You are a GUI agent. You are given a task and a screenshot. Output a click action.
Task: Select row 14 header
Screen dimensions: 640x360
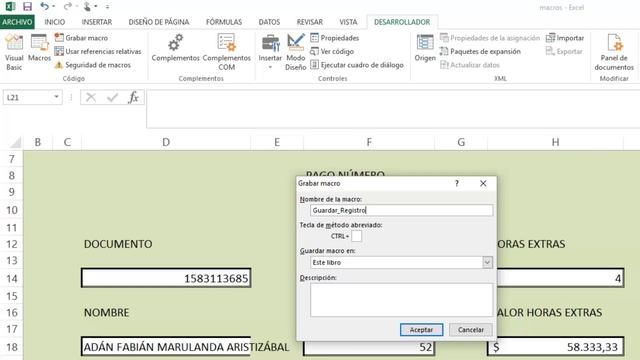coord(11,278)
